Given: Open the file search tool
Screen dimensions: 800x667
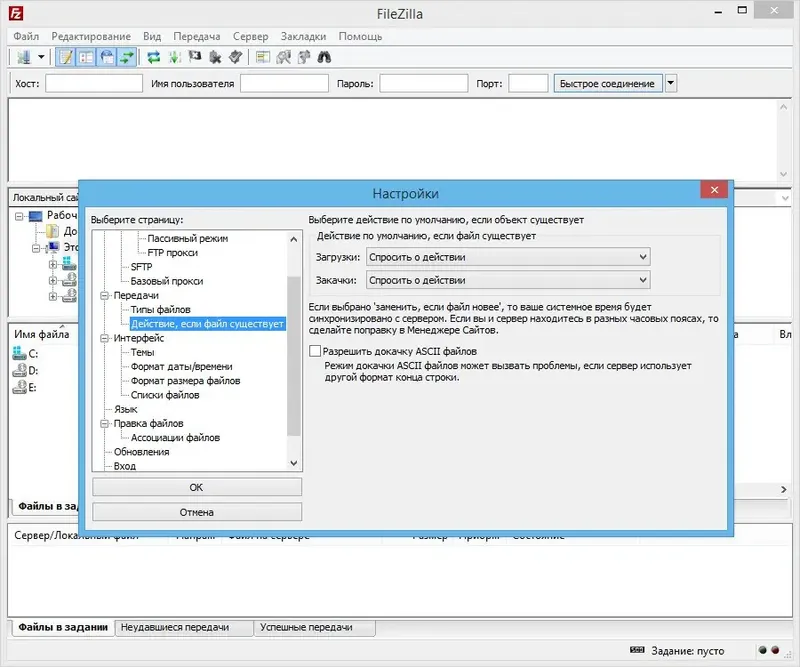Looking at the screenshot, I should pyautogui.click(x=324, y=57).
